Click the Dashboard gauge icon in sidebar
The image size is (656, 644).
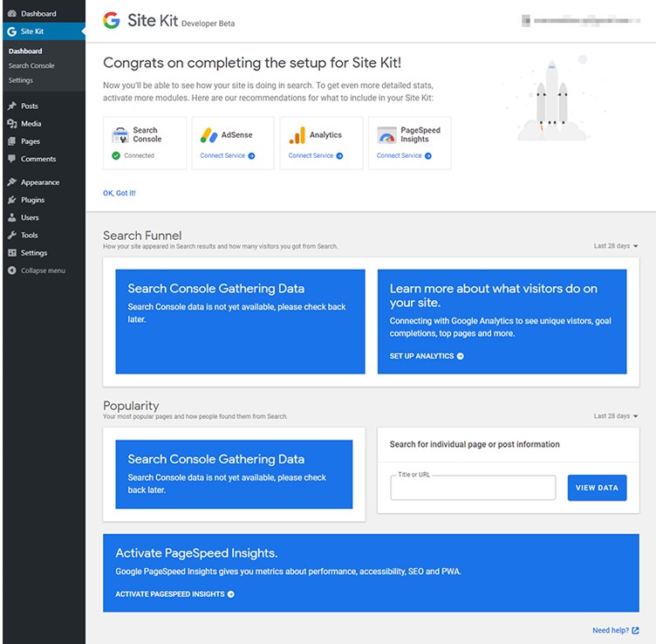coord(11,14)
